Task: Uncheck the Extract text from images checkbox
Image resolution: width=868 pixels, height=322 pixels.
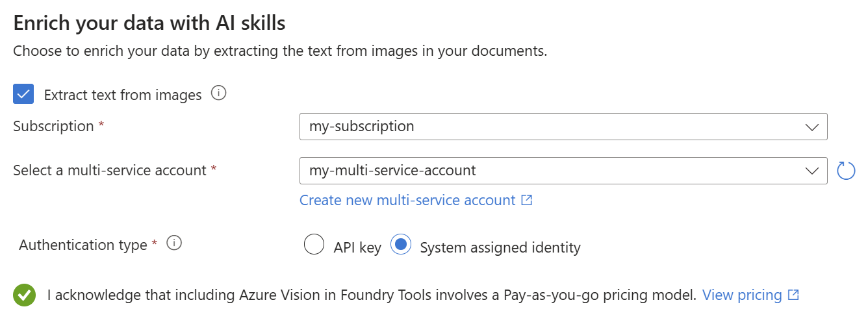Action: coord(24,94)
